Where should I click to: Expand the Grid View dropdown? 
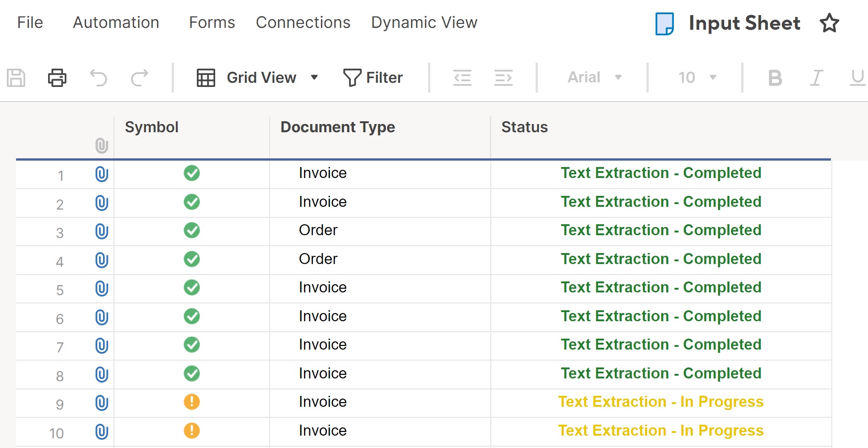tap(314, 78)
